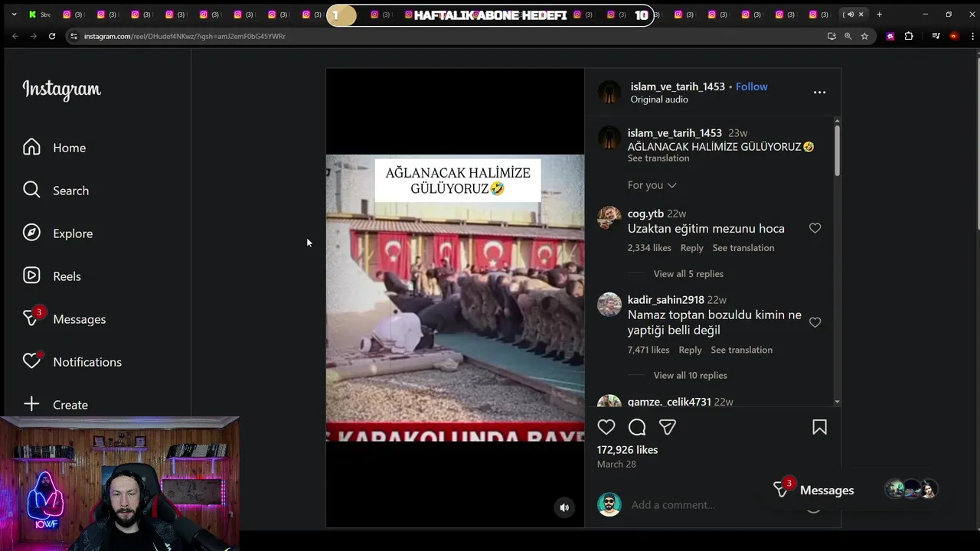
Task: Open 2,334 likes on cog.ytb's comment
Action: coord(649,248)
